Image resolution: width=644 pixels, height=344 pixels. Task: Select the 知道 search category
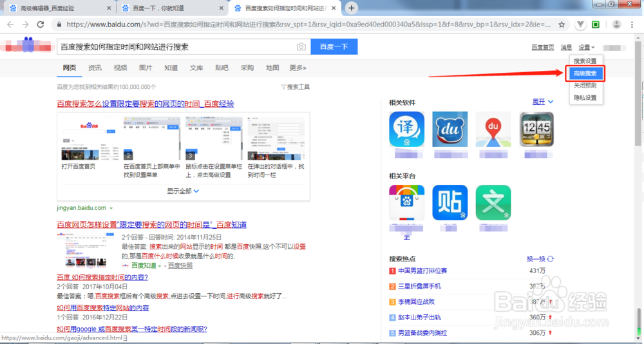click(171, 68)
